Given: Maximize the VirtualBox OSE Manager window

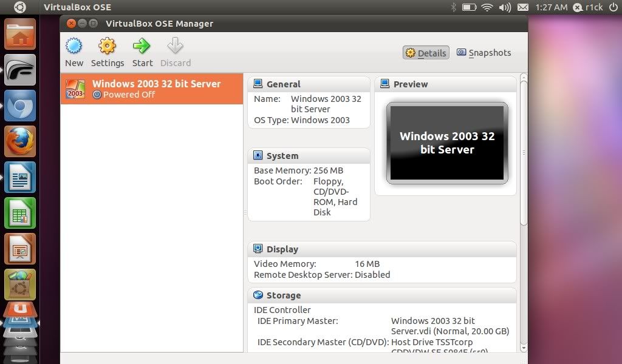Looking at the screenshot, I should [x=93, y=24].
